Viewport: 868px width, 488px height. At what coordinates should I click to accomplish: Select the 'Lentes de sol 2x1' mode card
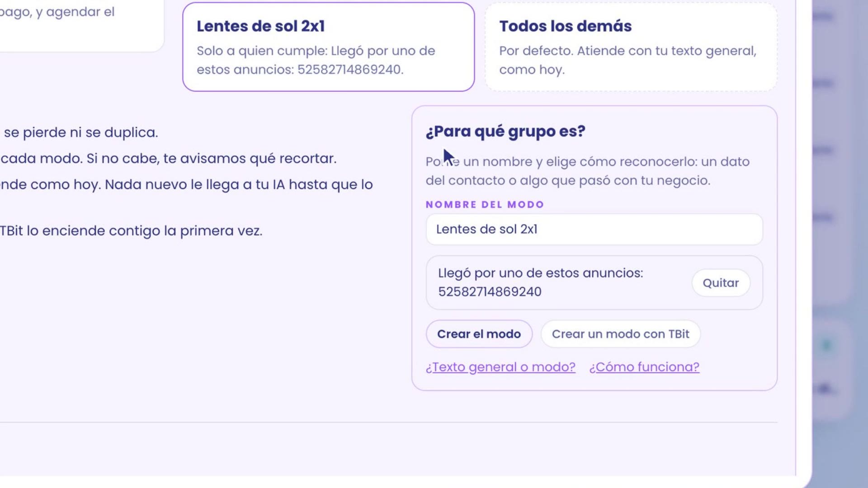pyautogui.click(x=328, y=47)
